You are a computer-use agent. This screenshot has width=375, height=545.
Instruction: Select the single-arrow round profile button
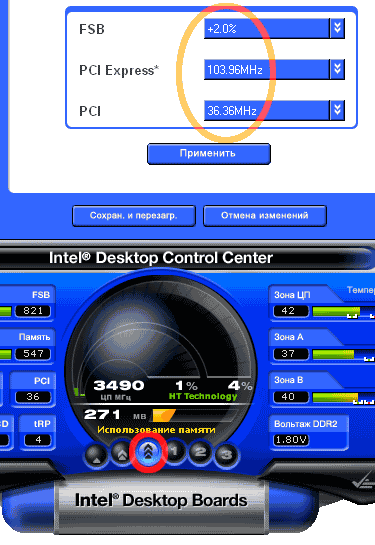96,454
